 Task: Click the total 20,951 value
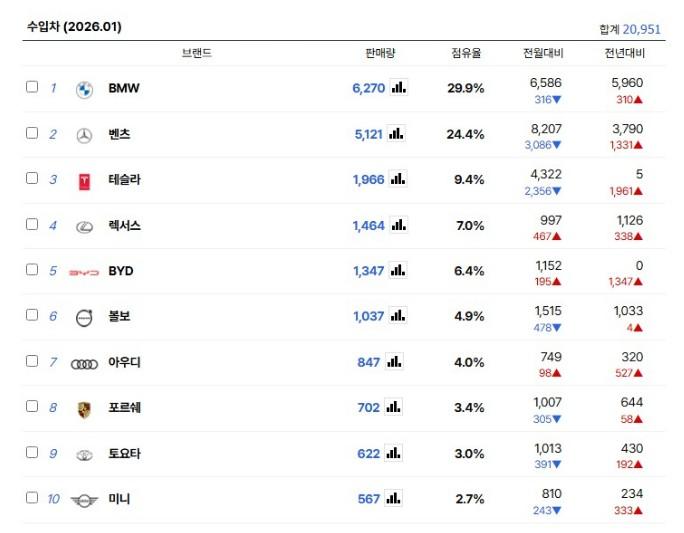(x=641, y=29)
